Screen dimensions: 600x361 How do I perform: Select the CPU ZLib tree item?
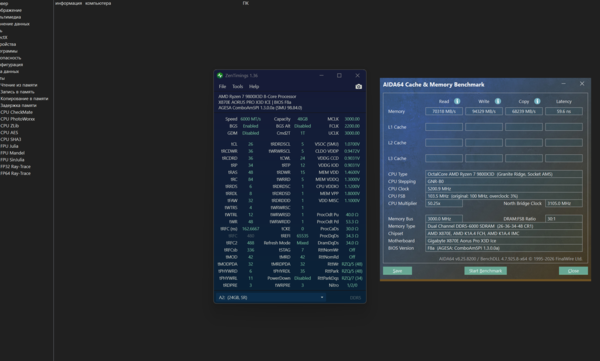click(10, 126)
